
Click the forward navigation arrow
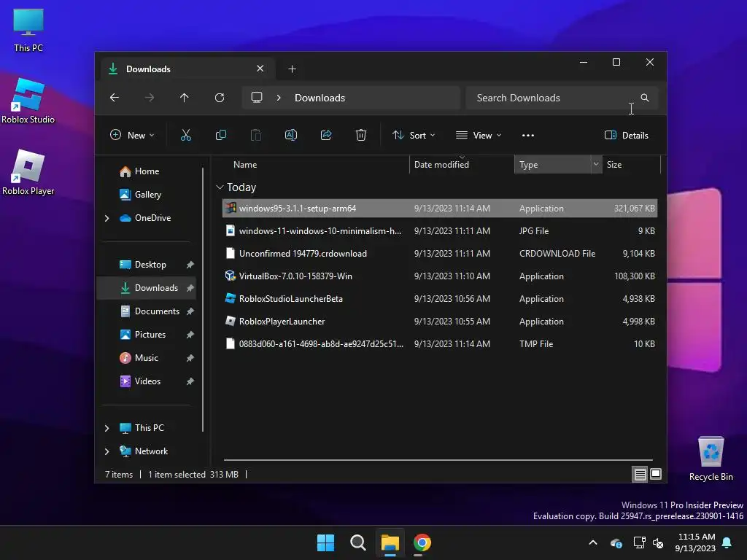[150, 98]
